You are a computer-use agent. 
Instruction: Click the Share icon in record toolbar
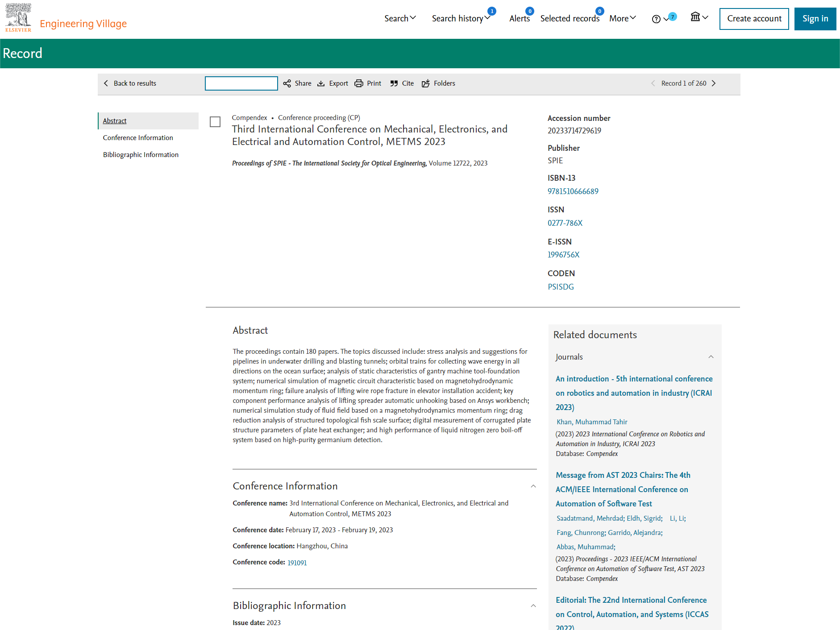287,83
